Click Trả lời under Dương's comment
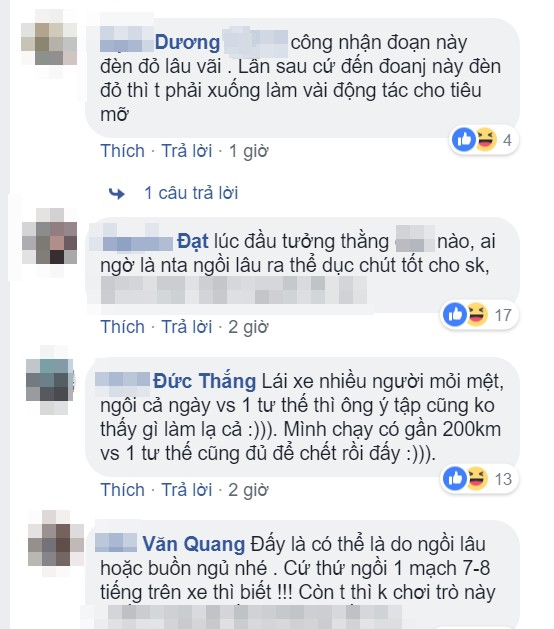 [x=187, y=151]
